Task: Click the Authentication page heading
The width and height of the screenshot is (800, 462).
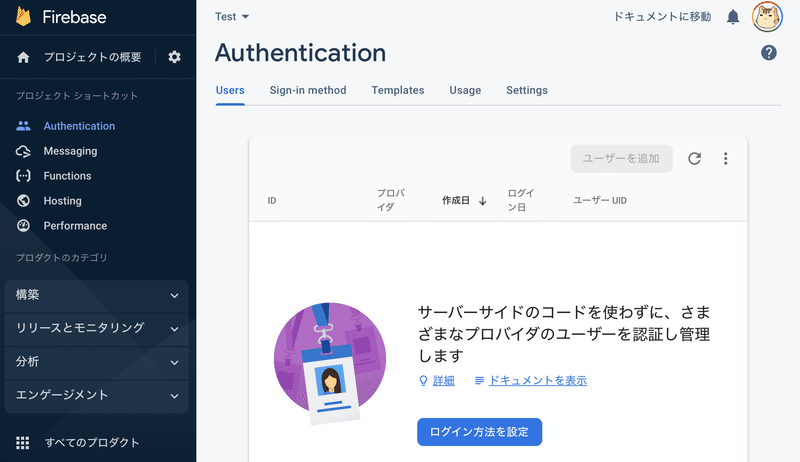Action: 301,53
